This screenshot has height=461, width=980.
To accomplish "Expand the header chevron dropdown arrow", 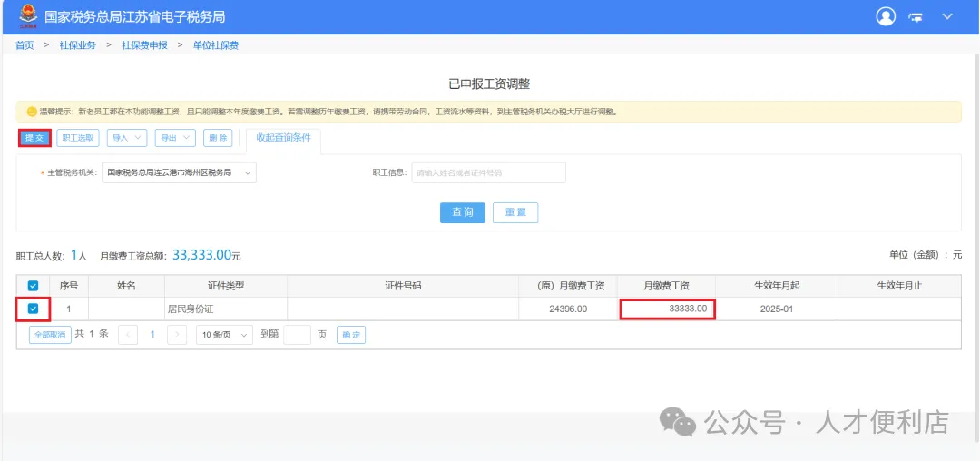I will (x=947, y=16).
